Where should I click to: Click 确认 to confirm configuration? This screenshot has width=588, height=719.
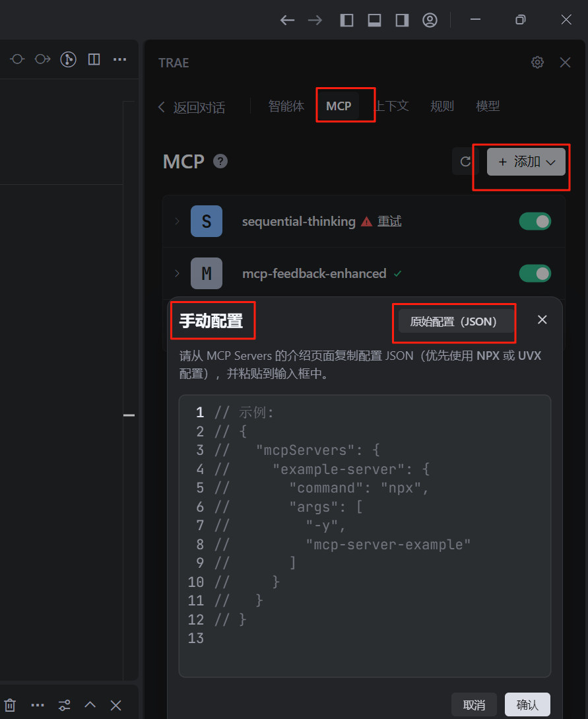[x=527, y=704]
